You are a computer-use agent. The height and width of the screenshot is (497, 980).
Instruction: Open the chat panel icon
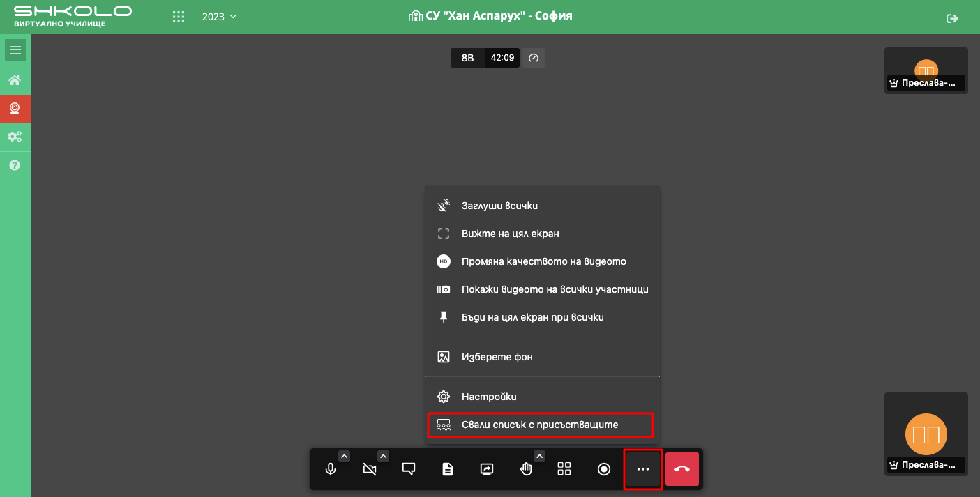click(409, 469)
